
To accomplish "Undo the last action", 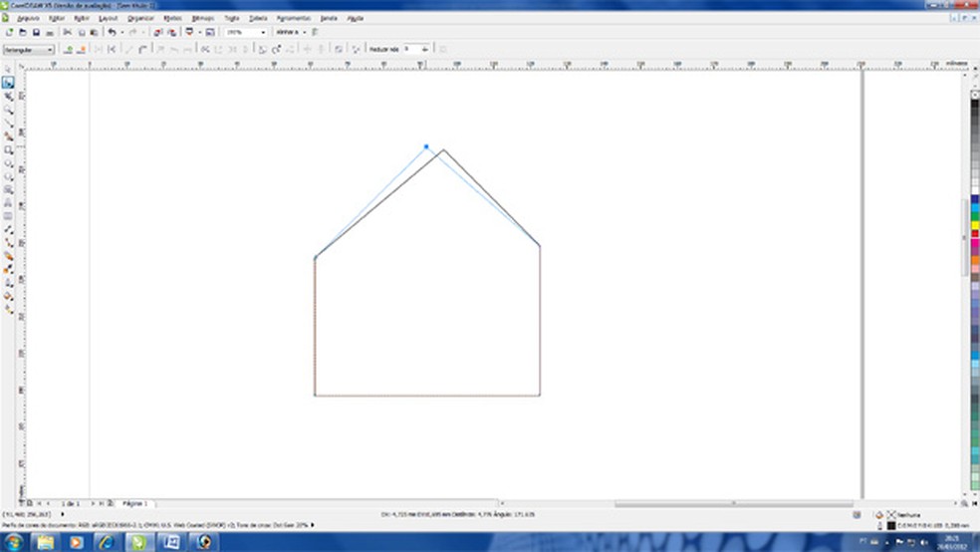I will pyautogui.click(x=112, y=32).
